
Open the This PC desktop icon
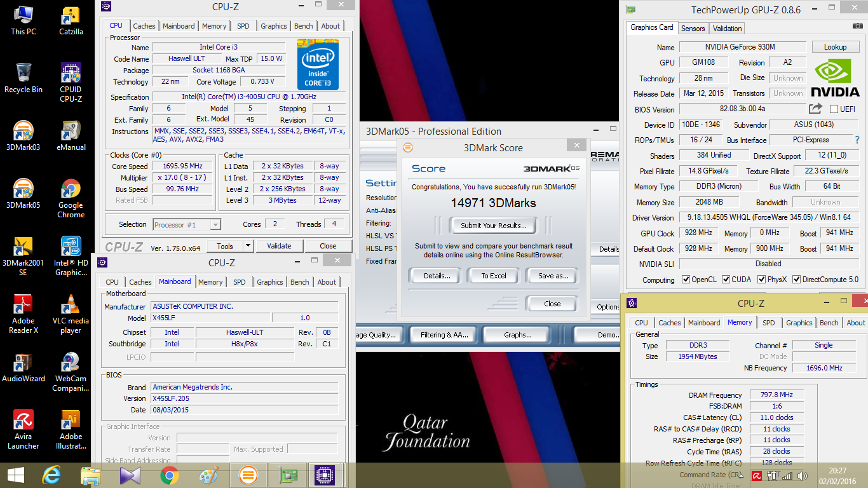pos(24,20)
